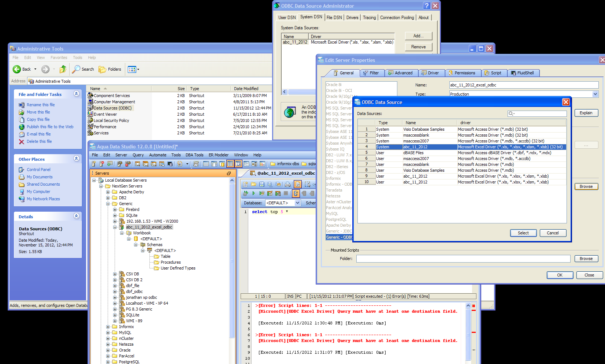The height and width of the screenshot is (364, 605).
Task: Click the Delete this file red X icon
Action: point(22,141)
